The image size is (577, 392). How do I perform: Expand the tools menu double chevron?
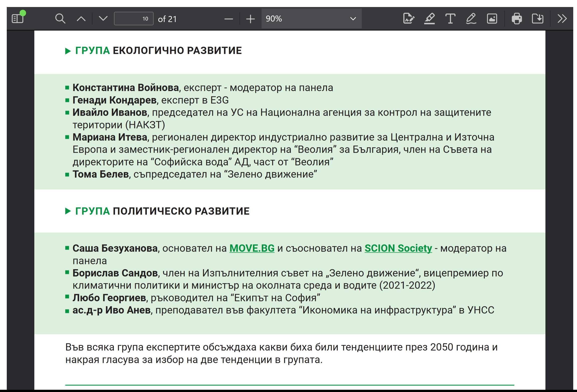click(x=562, y=19)
